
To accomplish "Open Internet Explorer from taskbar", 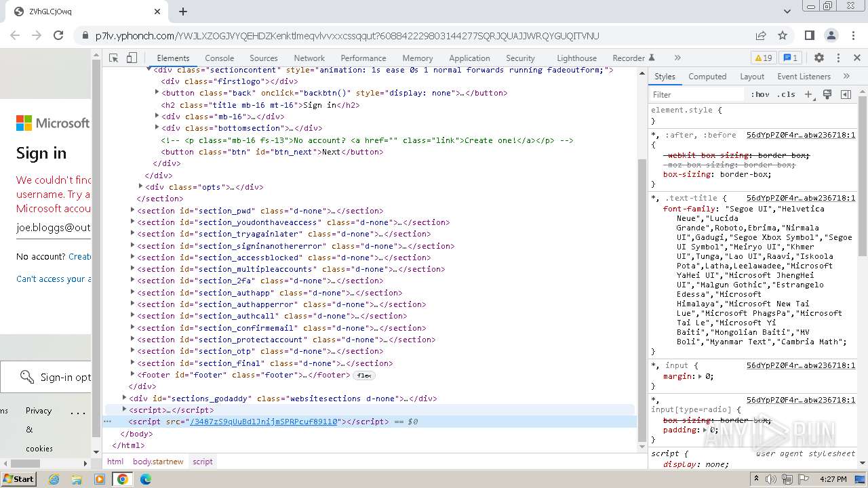I will click(x=54, y=479).
